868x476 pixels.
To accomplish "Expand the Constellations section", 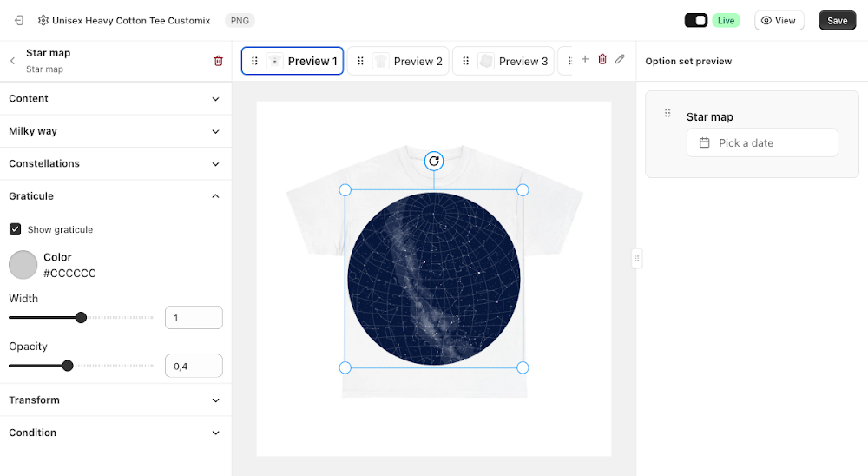I will pyautogui.click(x=115, y=164).
